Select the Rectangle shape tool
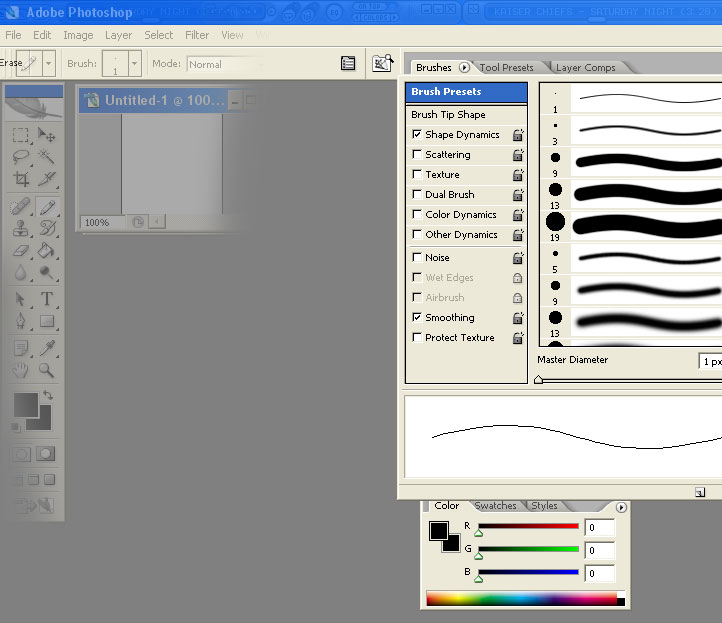The height and width of the screenshot is (623, 722). pos(47,321)
